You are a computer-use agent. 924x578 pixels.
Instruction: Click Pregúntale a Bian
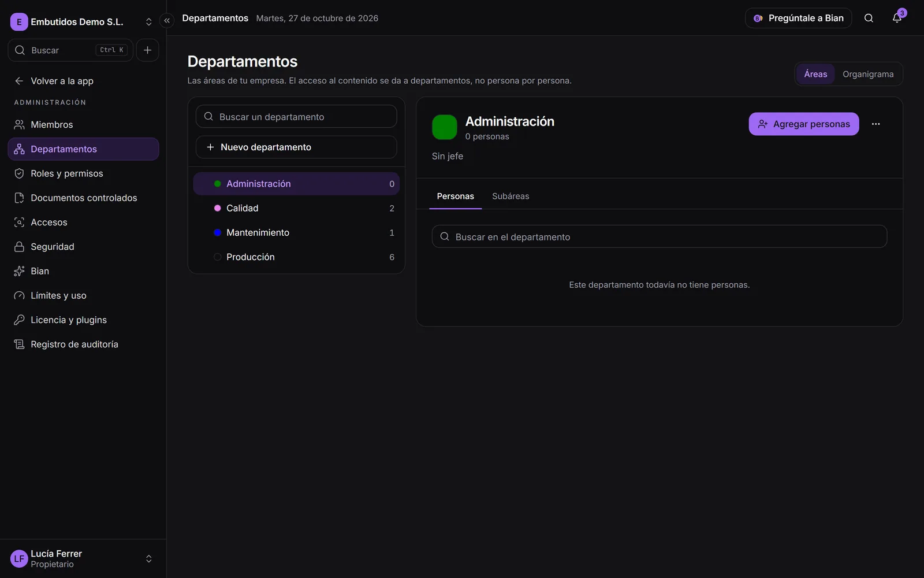[799, 18]
